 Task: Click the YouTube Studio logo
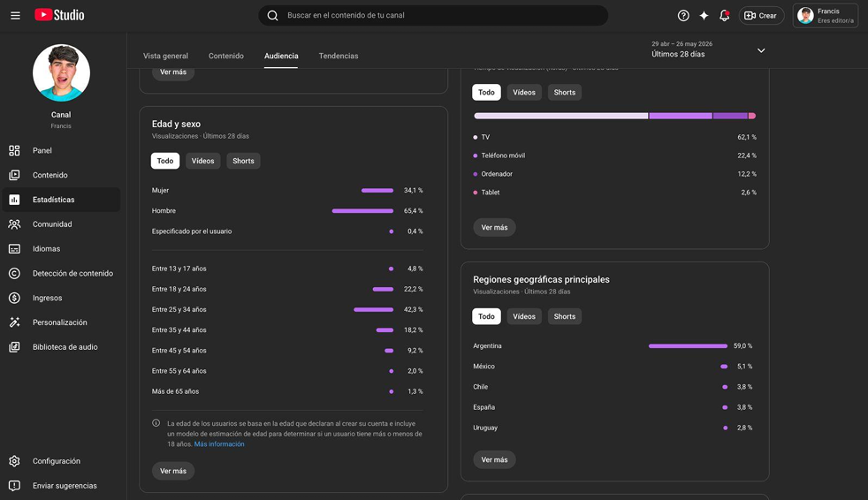(59, 15)
